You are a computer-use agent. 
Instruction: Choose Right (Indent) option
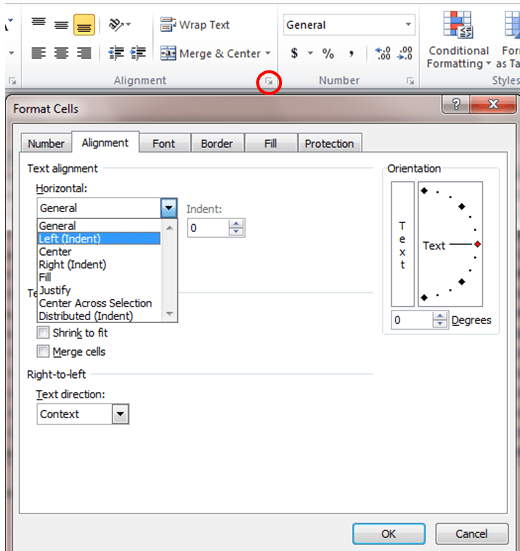tap(99, 265)
